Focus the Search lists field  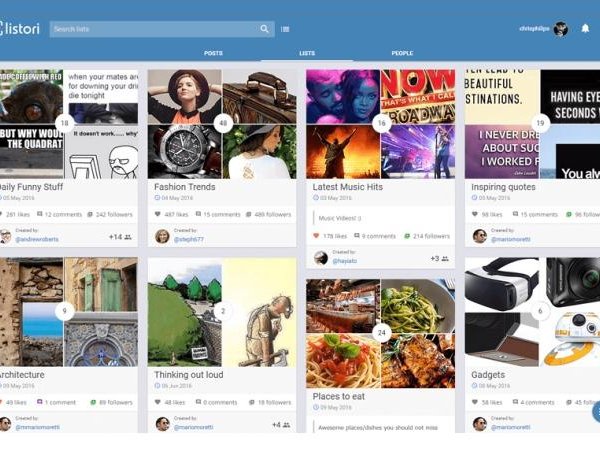click(155, 29)
